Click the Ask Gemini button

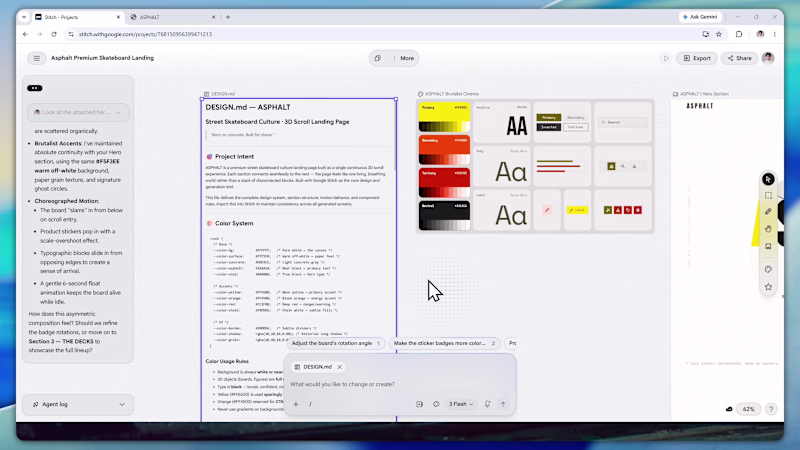(700, 17)
